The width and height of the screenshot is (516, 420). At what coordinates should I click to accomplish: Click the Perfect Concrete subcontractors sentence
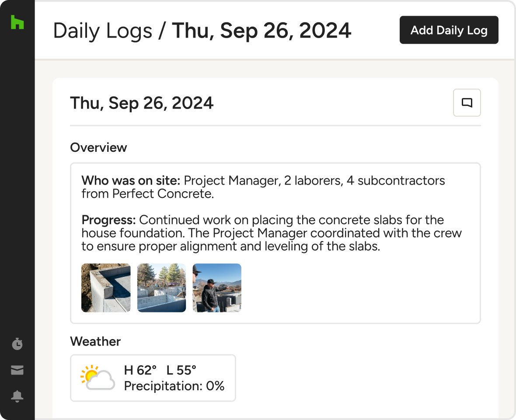pos(262,187)
